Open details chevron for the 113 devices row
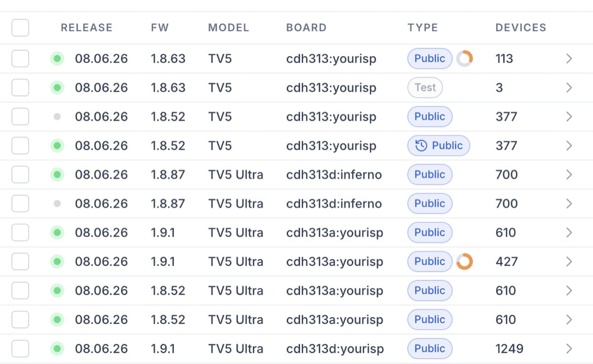The width and height of the screenshot is (593, 364). pos(569,59)
